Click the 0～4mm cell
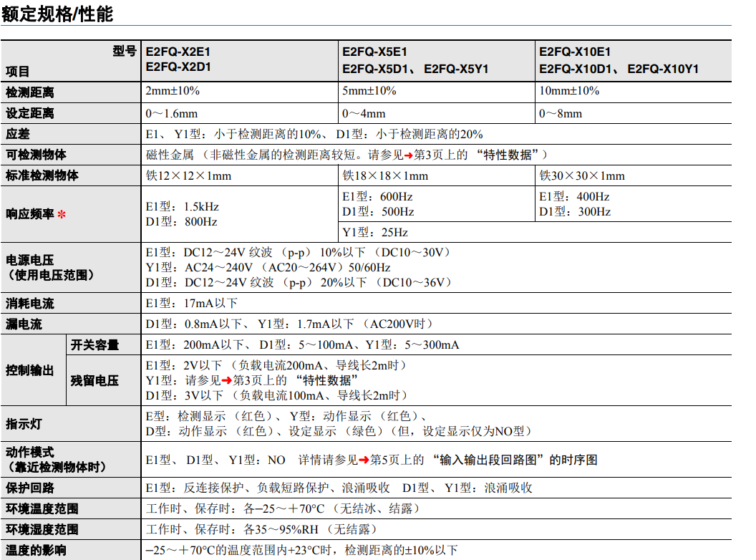 tap(364, 114)
